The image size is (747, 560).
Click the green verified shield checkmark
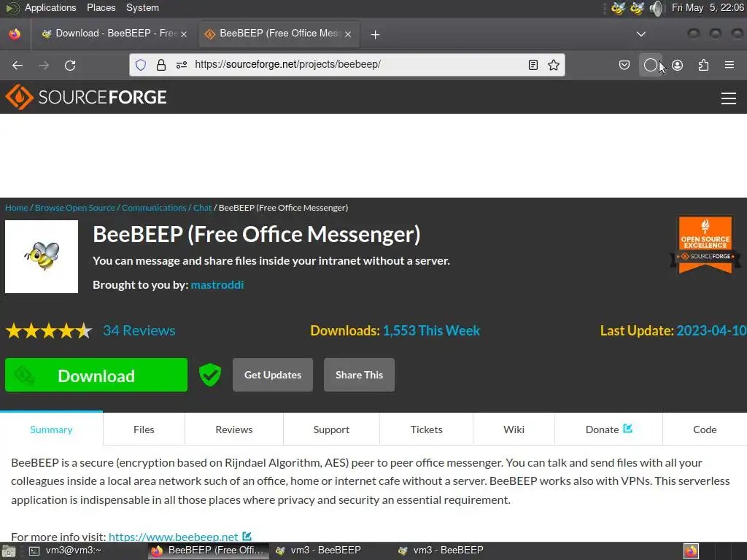pos(209,375)
